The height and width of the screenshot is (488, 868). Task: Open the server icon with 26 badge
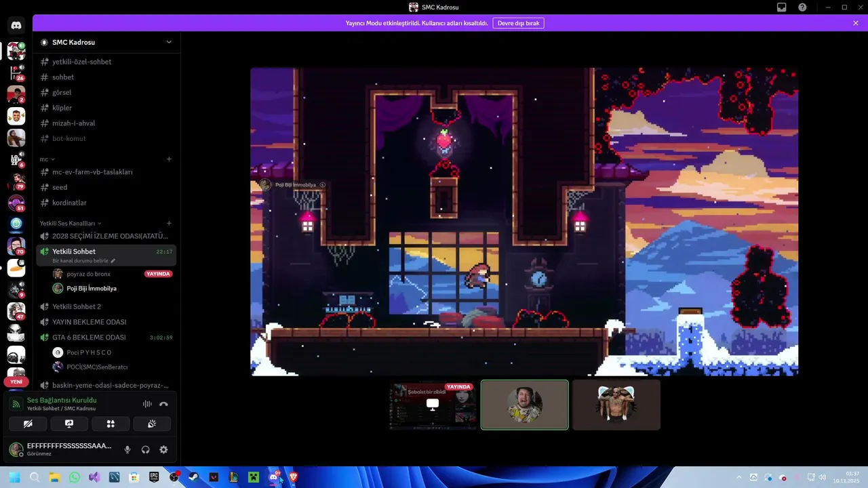(x=16, y=72)
